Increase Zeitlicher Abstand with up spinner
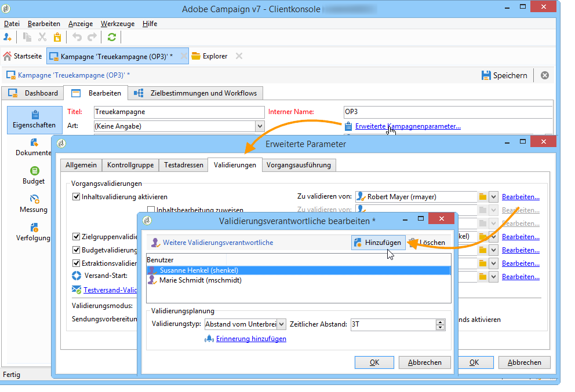Viewport: 575px width, 392px height. [440, 322]
